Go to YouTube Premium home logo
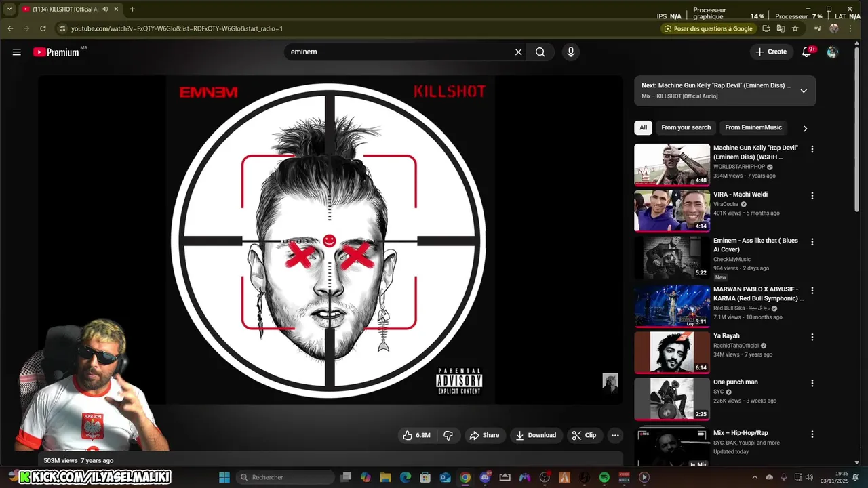 point(56,52)
